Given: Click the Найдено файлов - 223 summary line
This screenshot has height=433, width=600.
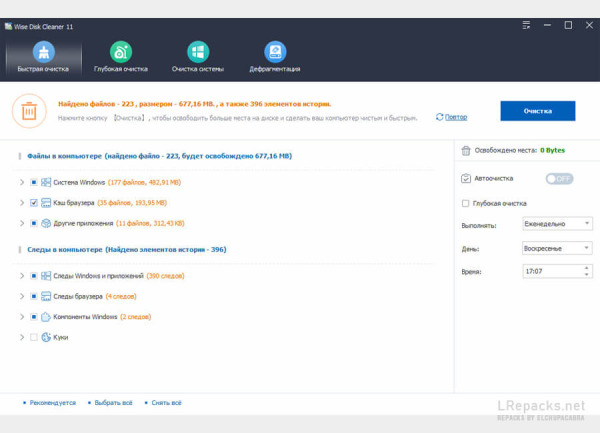Looking at the screenshot, I should click(194, 104).
